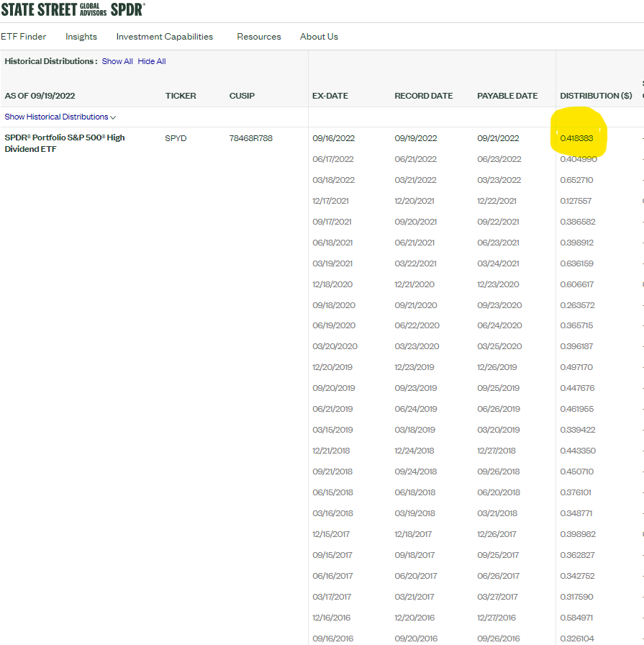644x645 pixels.
Task: Open the About Us menu
Action: (319, 37)
